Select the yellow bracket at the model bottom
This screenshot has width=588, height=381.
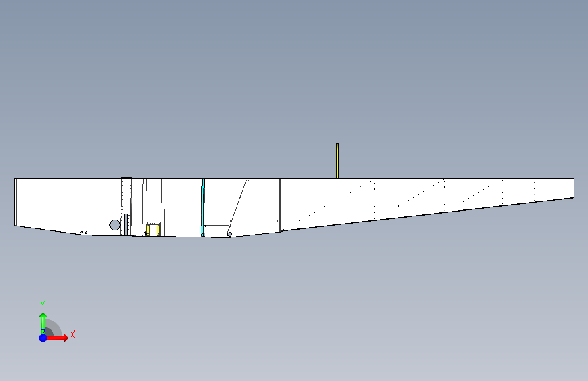[x=153, y=230]
